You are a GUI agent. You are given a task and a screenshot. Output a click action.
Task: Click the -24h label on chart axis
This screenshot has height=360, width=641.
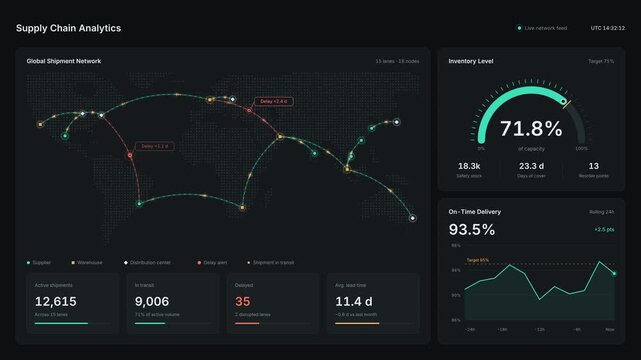click(x=470, y=329)
